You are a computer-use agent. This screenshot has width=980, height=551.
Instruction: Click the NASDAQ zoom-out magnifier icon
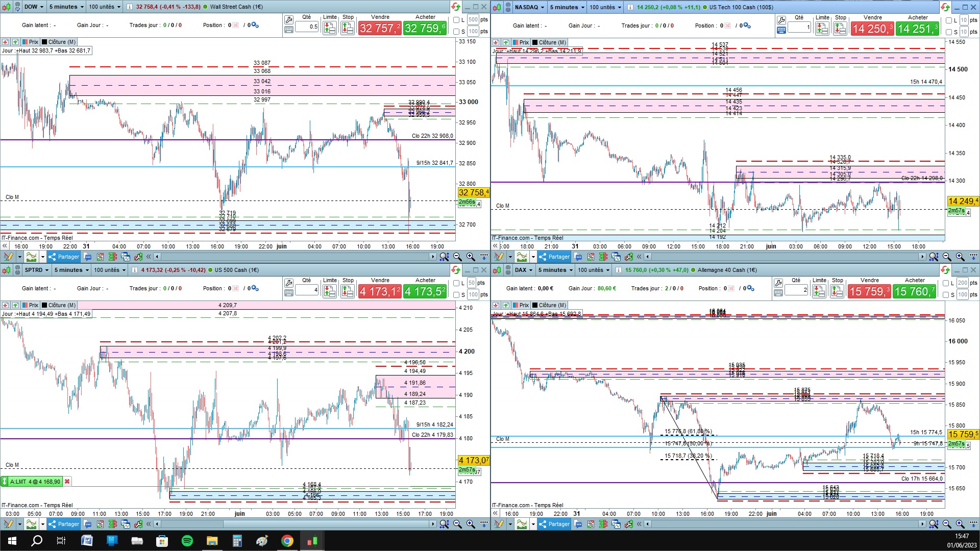[947, 257]
